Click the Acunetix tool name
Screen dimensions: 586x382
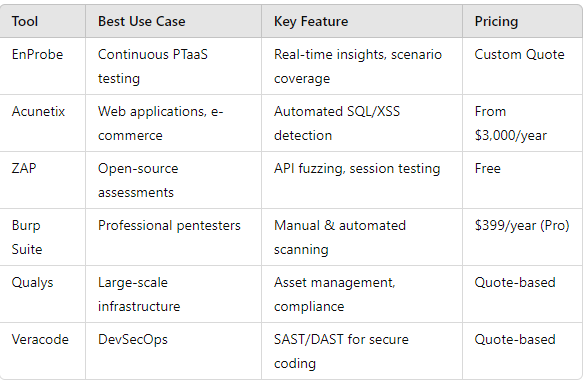[38, 111]
